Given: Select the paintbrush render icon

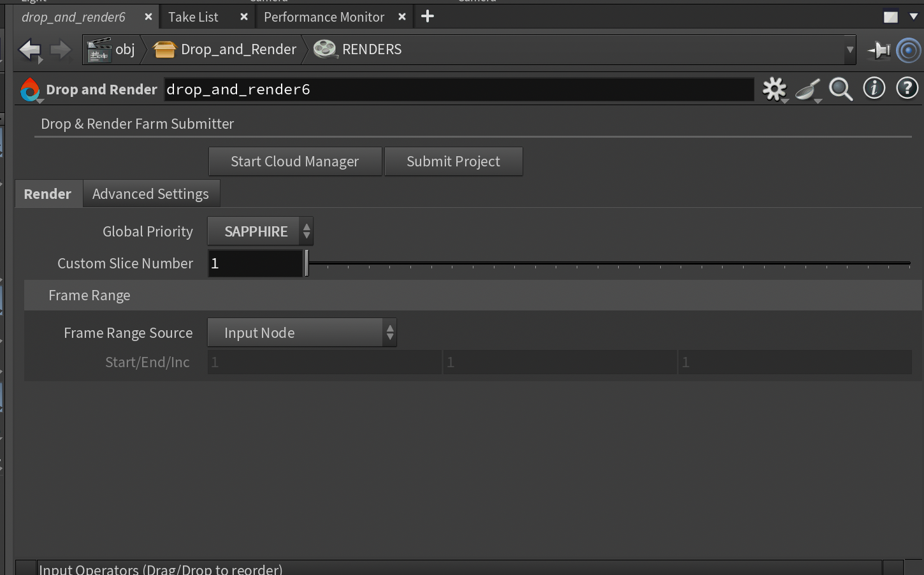Looking at the screenshot, I should [x=807, y=89].
